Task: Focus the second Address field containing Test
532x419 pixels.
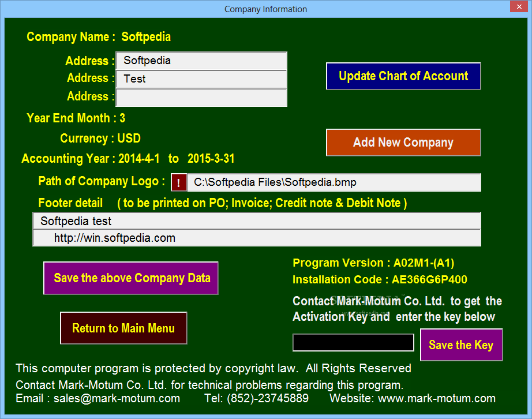Action: tap(201, 79)
